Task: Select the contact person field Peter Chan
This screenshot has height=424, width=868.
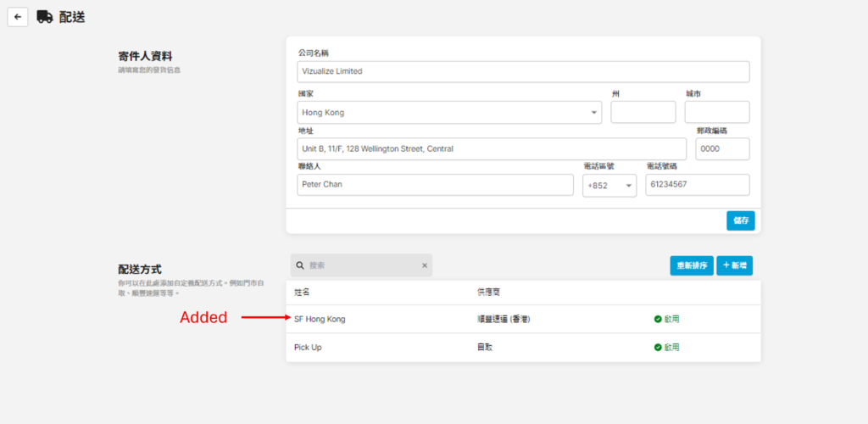Action: click(x=435, y=185)
